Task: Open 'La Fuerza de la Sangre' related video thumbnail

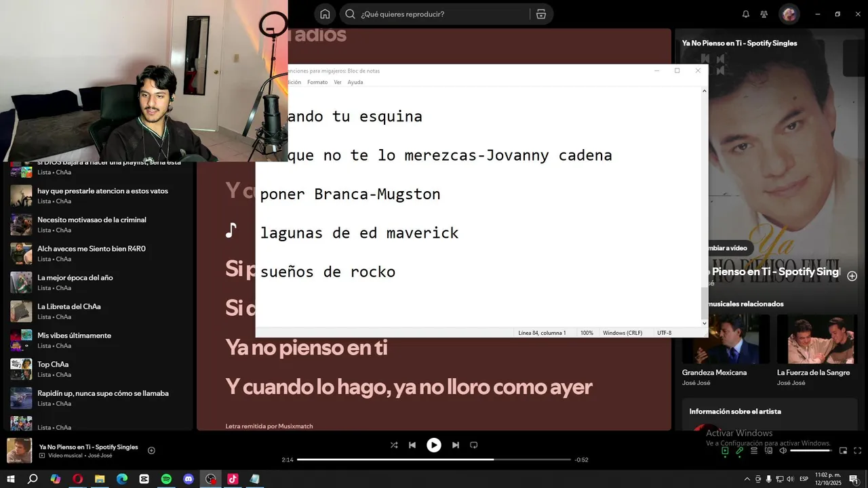Action: [821, 339]
